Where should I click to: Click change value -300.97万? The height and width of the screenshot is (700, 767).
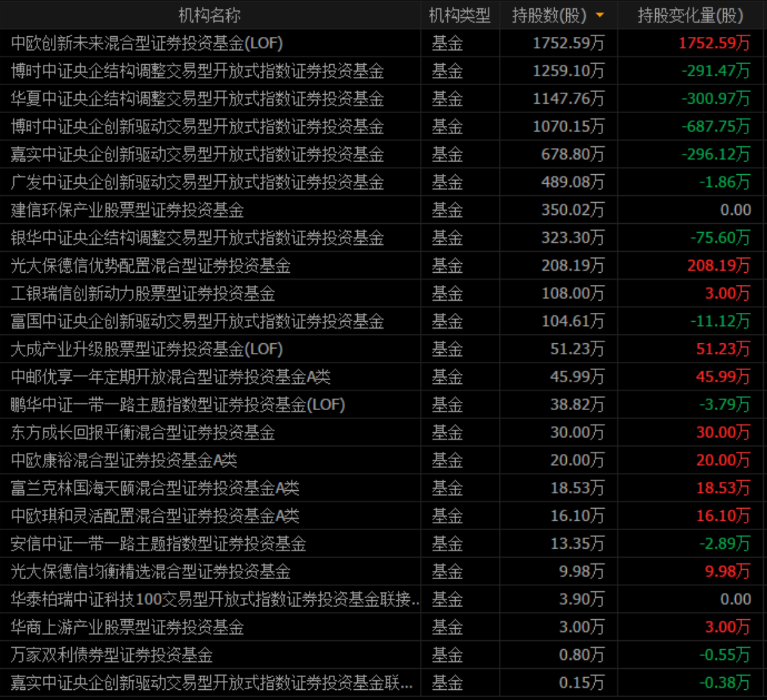tap(716, 99)
